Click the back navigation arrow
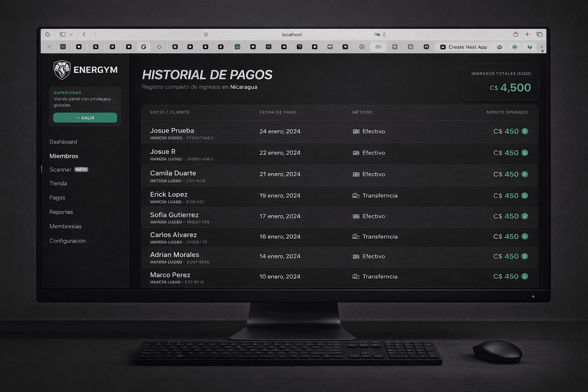The image size is (588, 392). (x=84, y=34)
